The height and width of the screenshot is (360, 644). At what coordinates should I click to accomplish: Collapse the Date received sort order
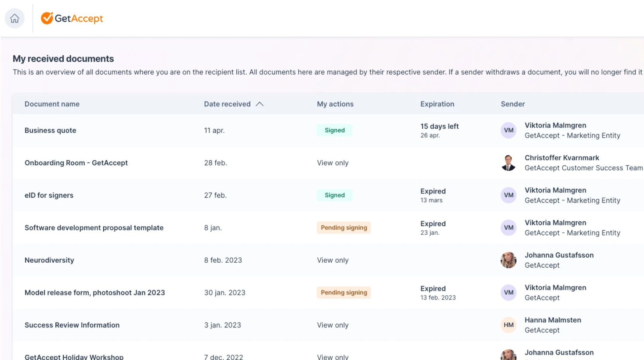[x=260, y=104]
